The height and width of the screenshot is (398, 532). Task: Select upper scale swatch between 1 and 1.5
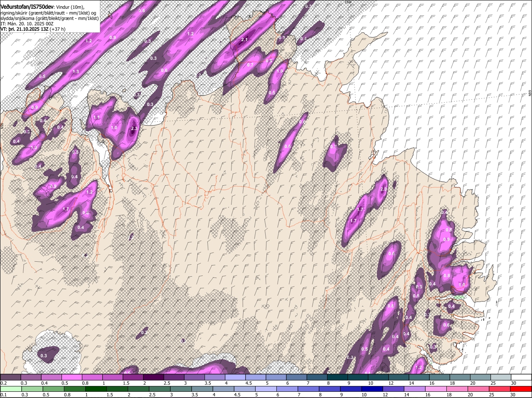(113, 377)
